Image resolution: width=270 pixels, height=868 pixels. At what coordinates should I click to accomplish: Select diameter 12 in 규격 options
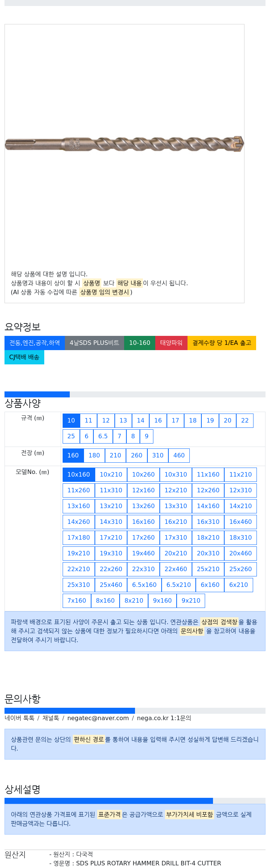pos(106,421)
